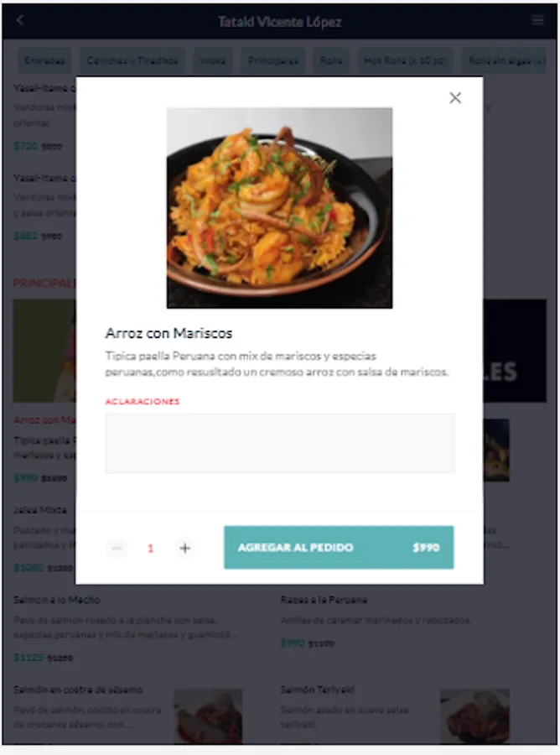Decrease quantity with the minus icon
The image size is (560, 755).
[117, 548]
